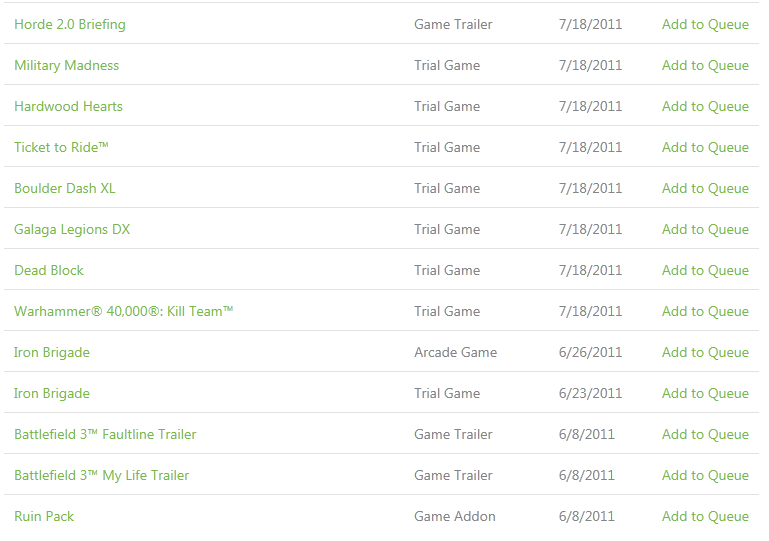Open Warhammer 40,000: Kill Team link
This screenshot has height=541, width=769.
(x=124, y=311)
